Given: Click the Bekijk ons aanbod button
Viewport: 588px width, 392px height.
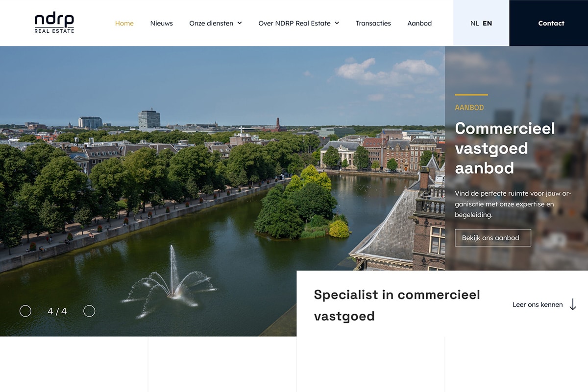Looking at the screenshot, I should tap(493, 238).
